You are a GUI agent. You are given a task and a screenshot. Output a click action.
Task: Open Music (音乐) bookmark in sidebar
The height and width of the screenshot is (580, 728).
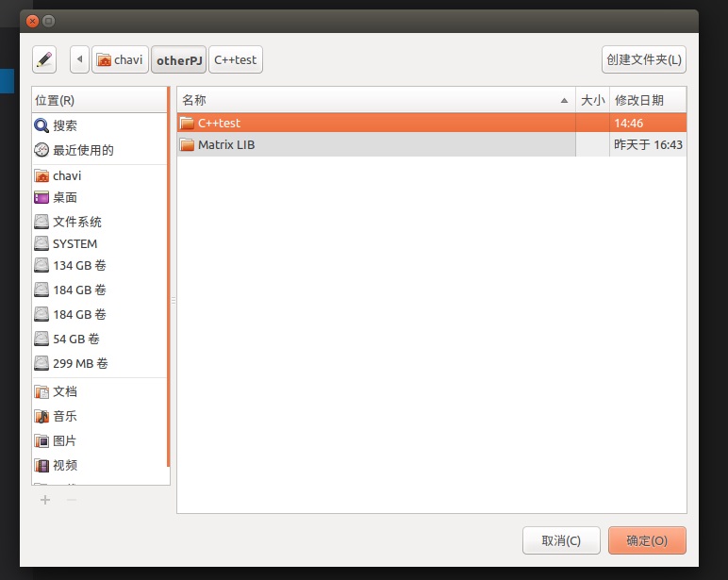tap(65, 416)
